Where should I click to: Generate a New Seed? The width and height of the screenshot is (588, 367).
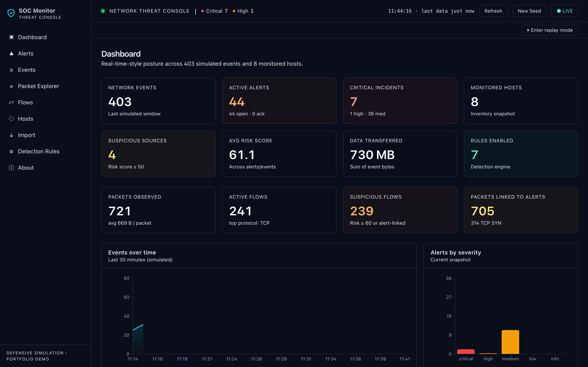point(529,11)
